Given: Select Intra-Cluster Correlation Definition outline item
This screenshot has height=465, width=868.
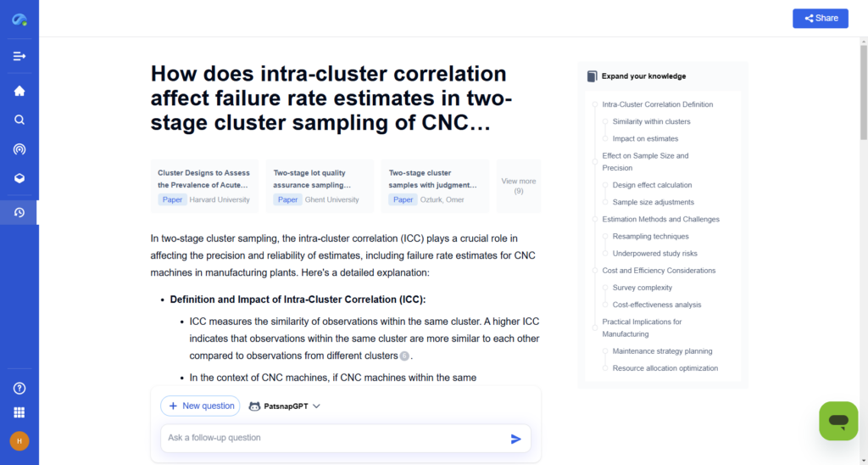Looking at the screenshot, I should pyautogui.click(x=657, y=104).
